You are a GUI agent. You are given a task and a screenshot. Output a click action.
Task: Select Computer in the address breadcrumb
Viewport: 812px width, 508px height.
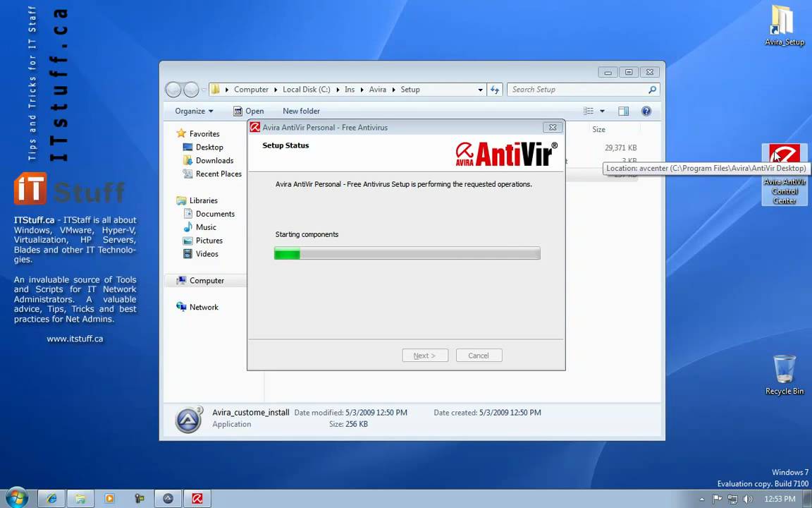coord(251,90)
